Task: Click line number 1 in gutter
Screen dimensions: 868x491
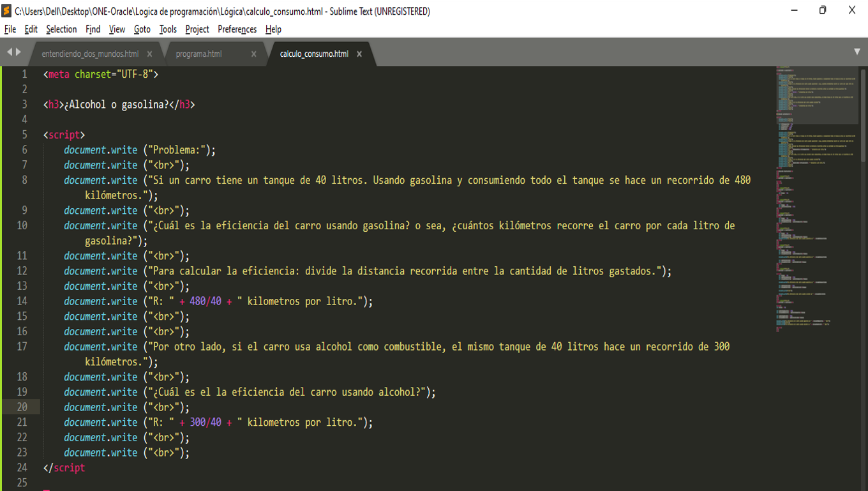Action: coord(24,74)
